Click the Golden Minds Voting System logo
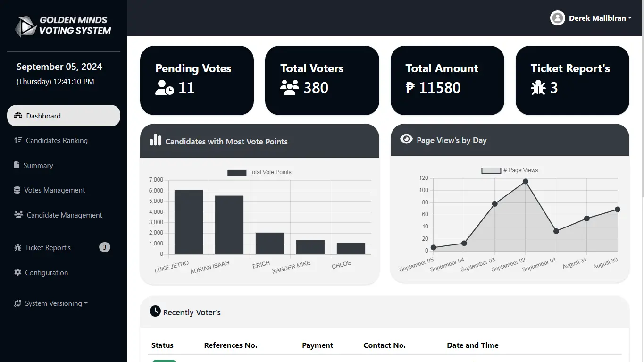The width and height of the screenshot is (644, 362). 63,26
